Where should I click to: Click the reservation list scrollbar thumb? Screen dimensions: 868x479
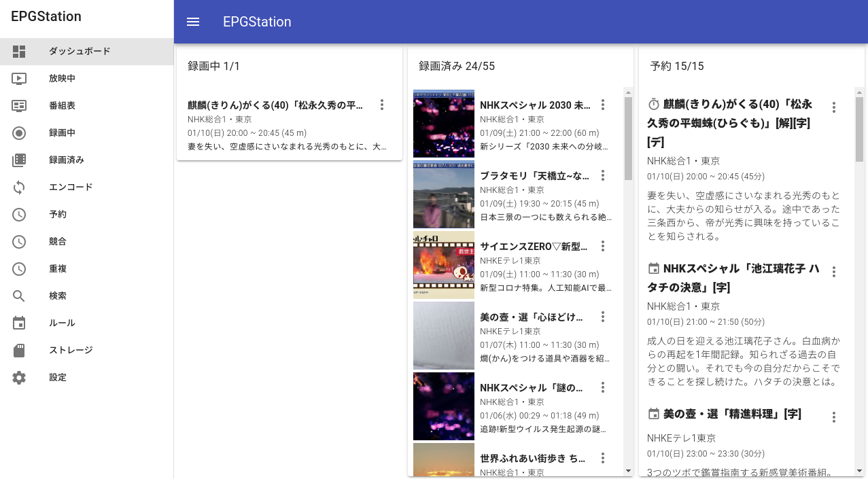(859, 129)
